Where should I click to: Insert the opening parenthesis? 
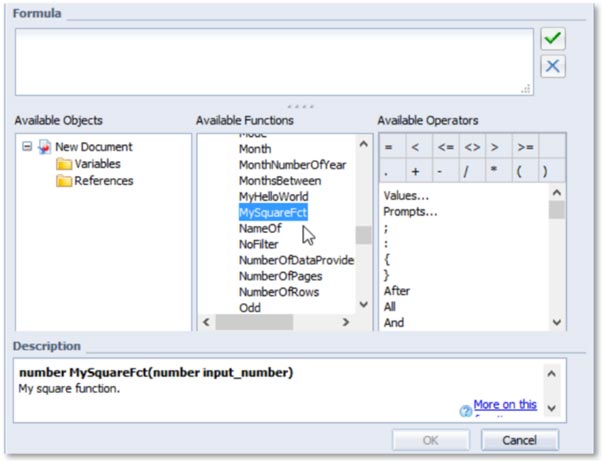525,171
